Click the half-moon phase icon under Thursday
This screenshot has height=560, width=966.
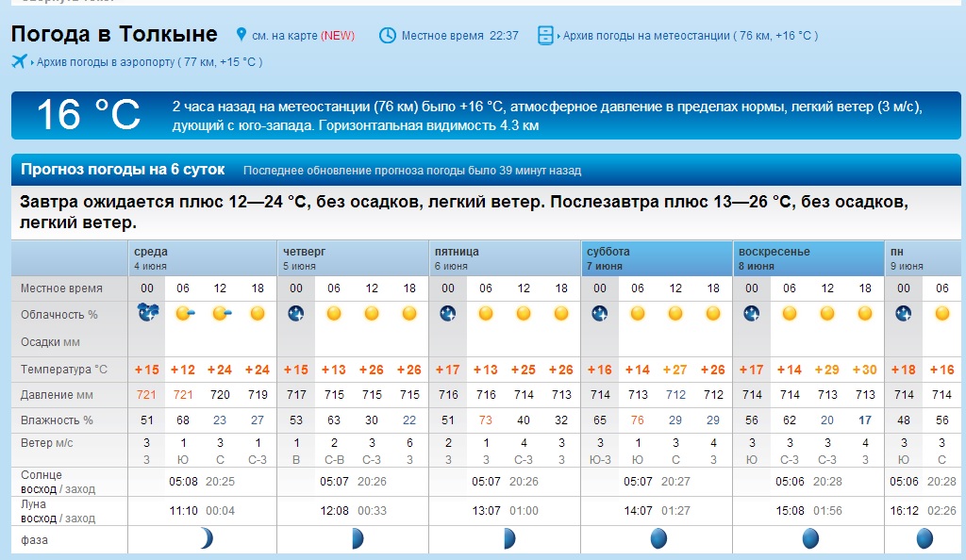[358, 538]
